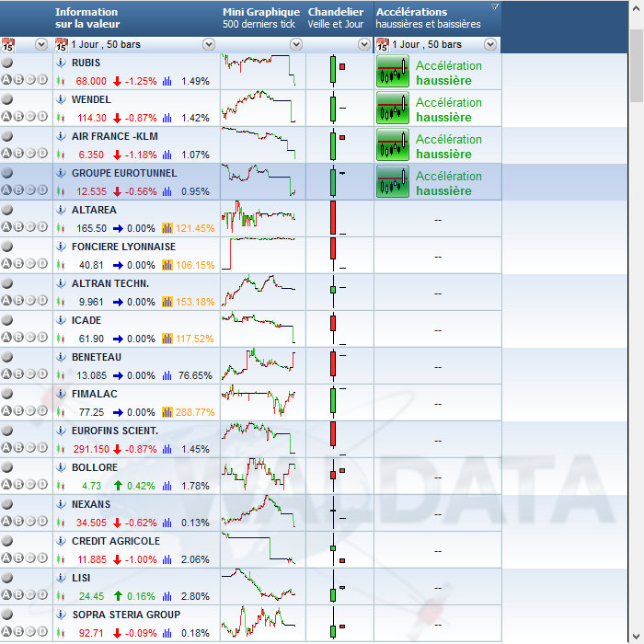Open info icon for BENETEAU

[62, 357]
